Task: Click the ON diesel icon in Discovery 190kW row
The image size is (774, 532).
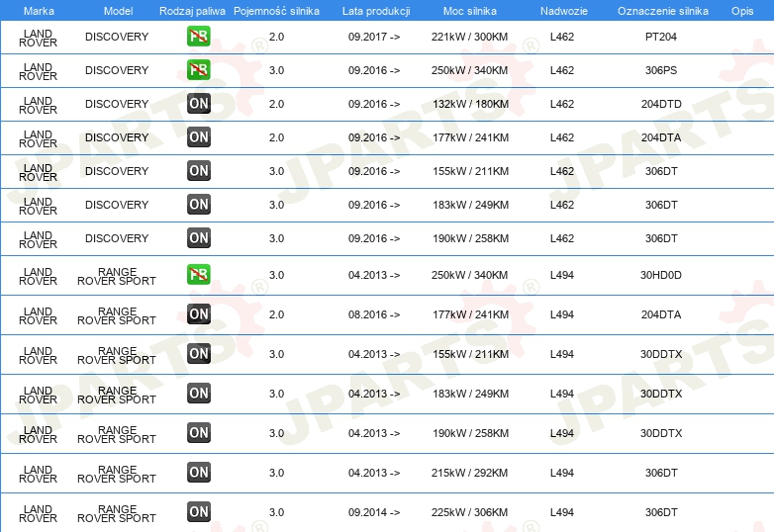Action: [198, 237]
